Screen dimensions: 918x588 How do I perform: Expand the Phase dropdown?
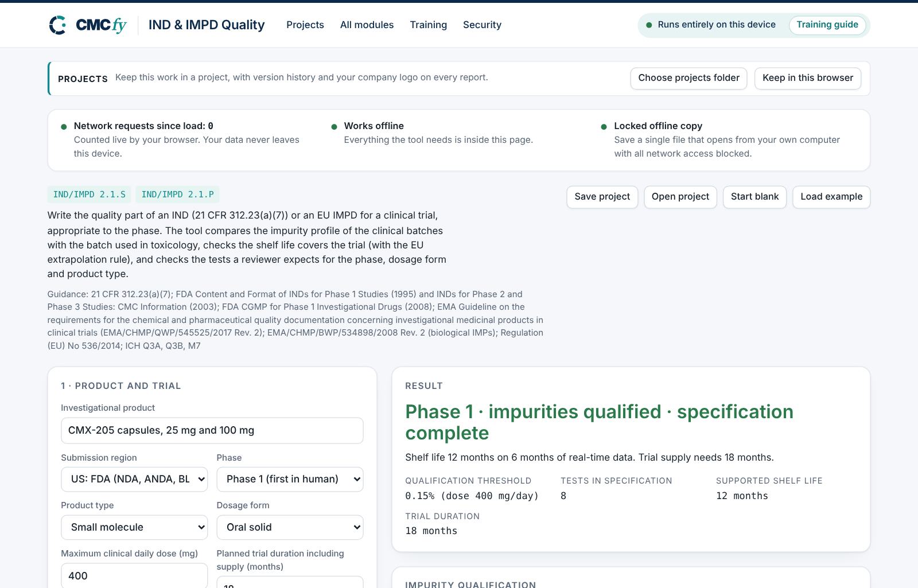[290, 479]
